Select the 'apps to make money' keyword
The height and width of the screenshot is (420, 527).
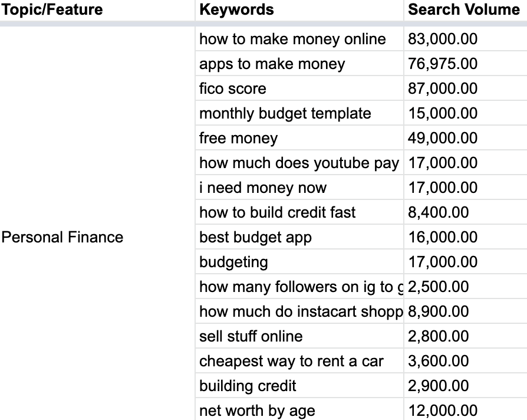(x=272, y=64)
